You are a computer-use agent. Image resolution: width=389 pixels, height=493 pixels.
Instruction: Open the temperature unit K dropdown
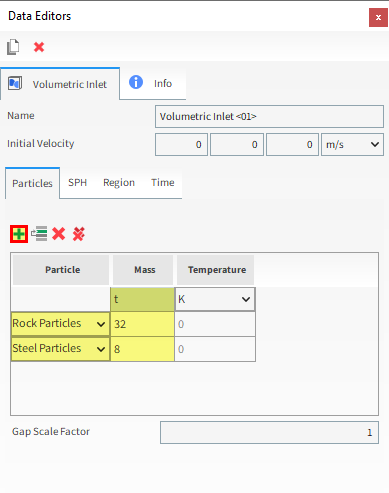pos(215,299)
